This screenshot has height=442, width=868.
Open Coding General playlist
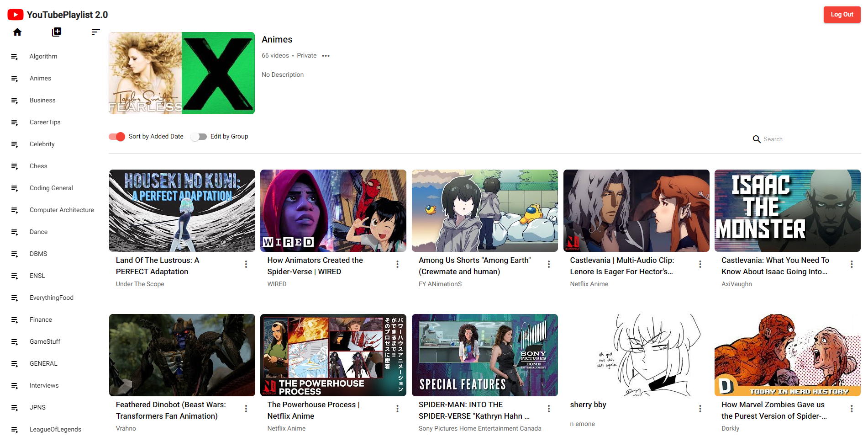click(51, 188)
